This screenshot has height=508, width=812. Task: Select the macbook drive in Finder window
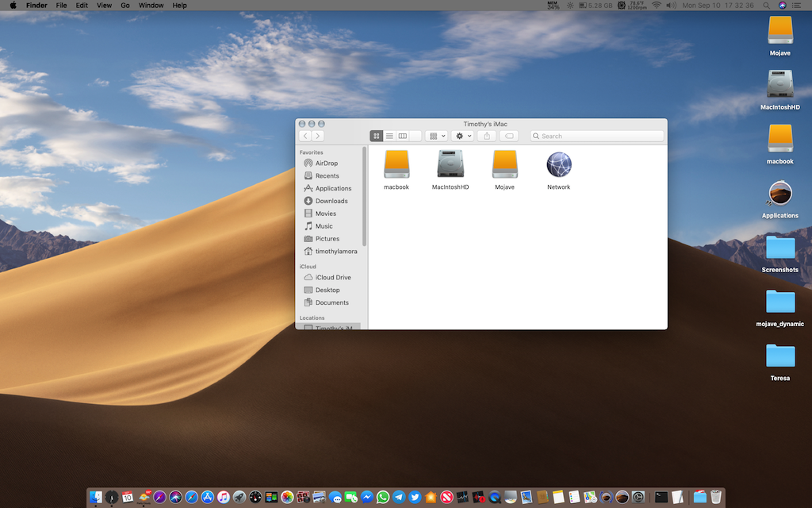point(396,170)
